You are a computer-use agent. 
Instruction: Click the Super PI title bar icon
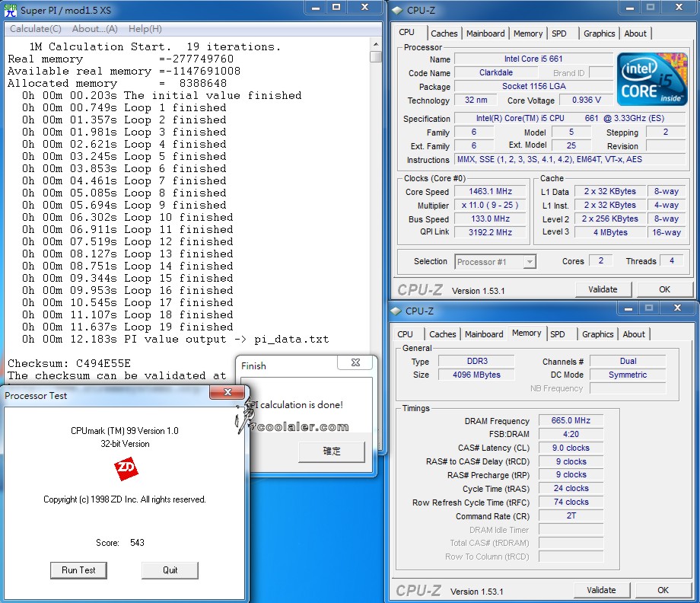(10, 10)
